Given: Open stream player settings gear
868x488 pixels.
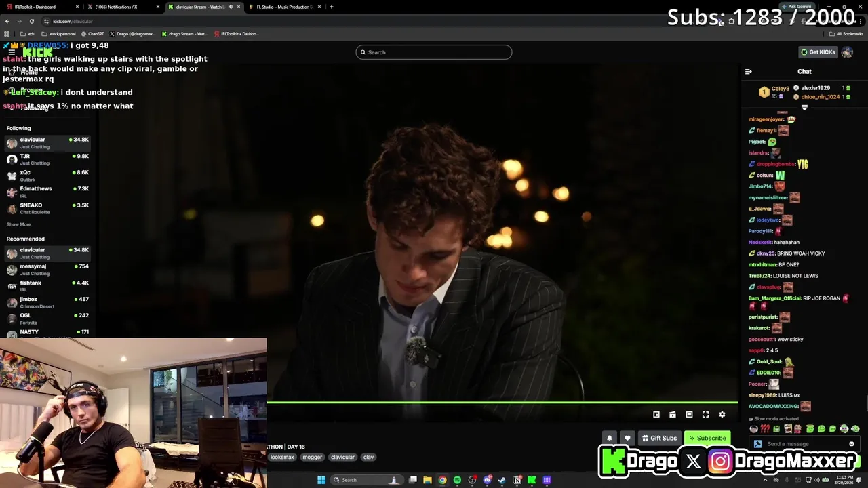Looking at the screenshot, I should [x=722, y=414].
